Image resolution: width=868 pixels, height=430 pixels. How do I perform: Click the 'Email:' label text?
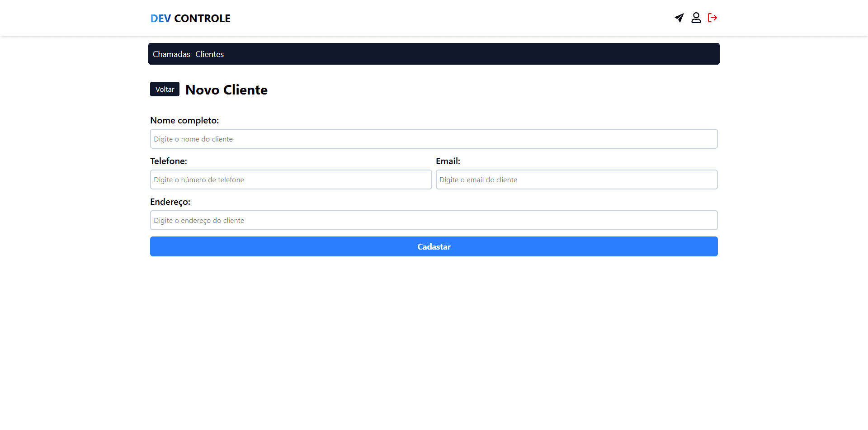pyautogui.click(x=448, y=161)
